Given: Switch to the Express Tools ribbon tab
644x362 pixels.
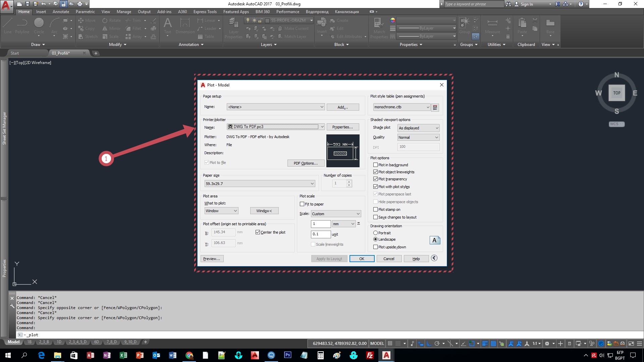Looking at the screenshot, I should [x=205, y=12].
